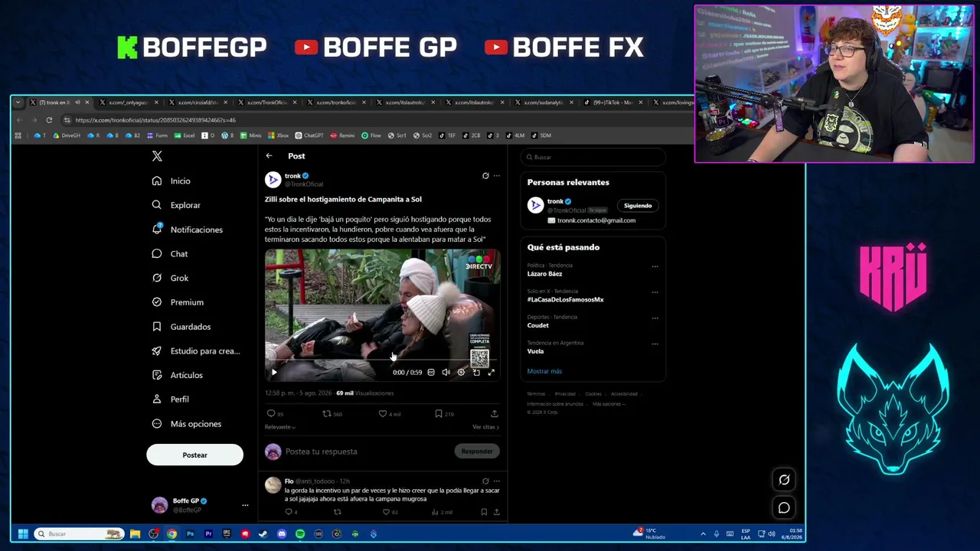Viewport: 980px width, 551px height.
Task: Open Boffe GP account menu dots
Action: pyautogui.click(x=245, y=505)
